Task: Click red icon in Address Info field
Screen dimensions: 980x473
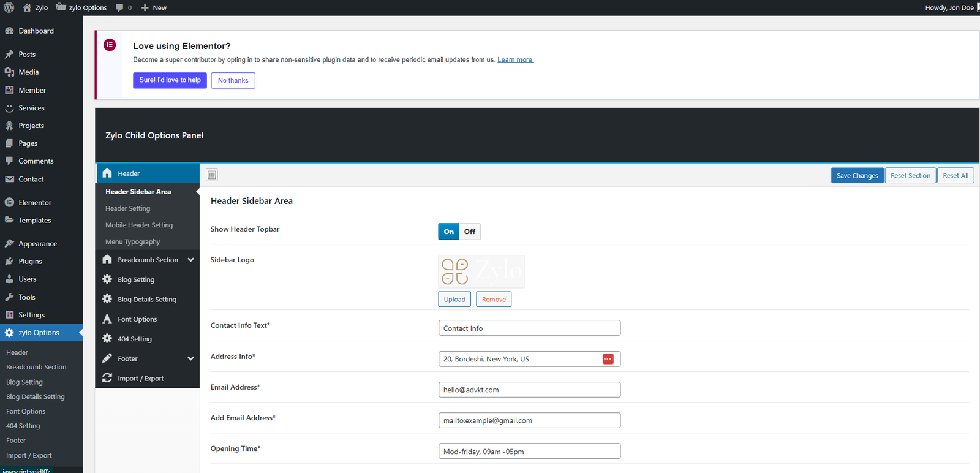Action: [x=608, y=359]
